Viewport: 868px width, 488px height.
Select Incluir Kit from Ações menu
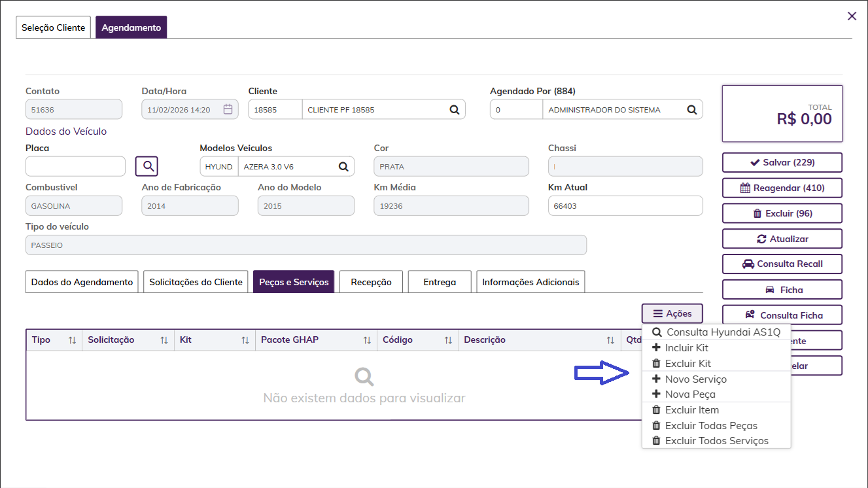coord(716,348)
